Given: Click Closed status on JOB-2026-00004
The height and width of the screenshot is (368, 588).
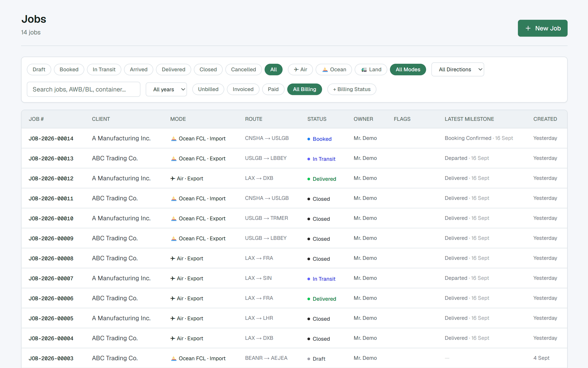Looking at the screenshot, I should [x=319, y=339].
